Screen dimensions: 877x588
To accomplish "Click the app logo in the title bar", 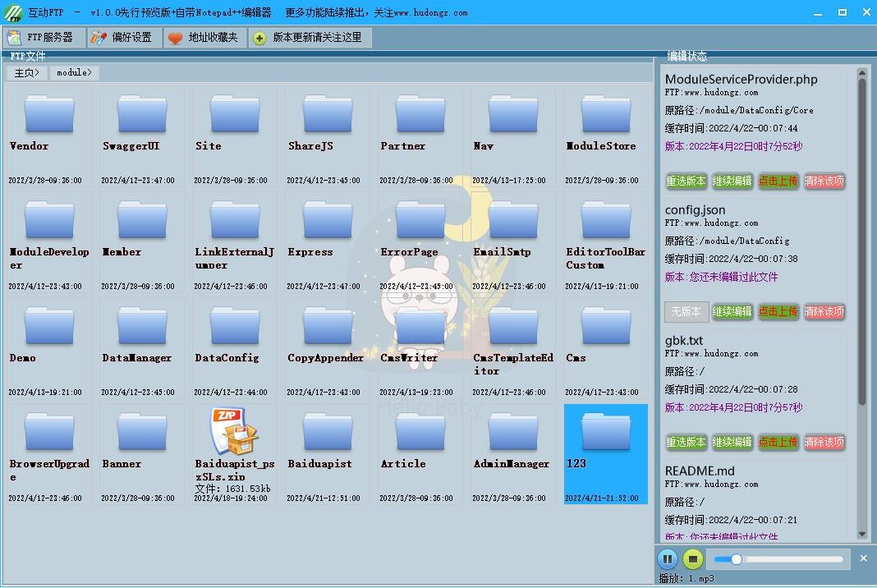I will (11, 11).
